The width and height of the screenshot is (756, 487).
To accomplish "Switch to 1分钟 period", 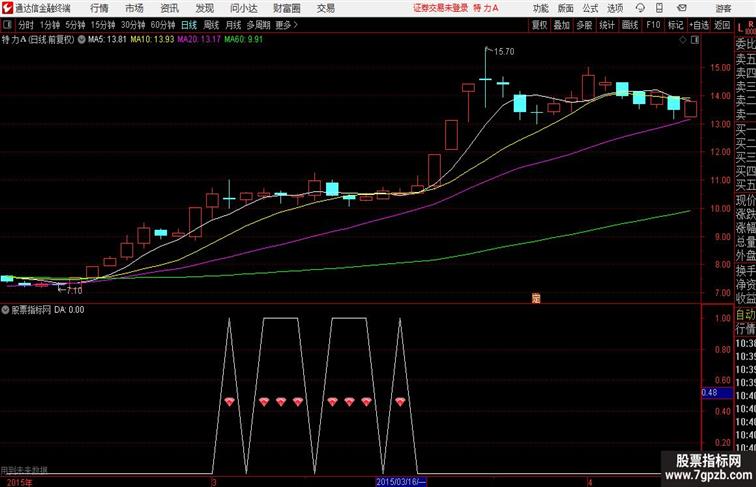I will click(x=50, y=25).
